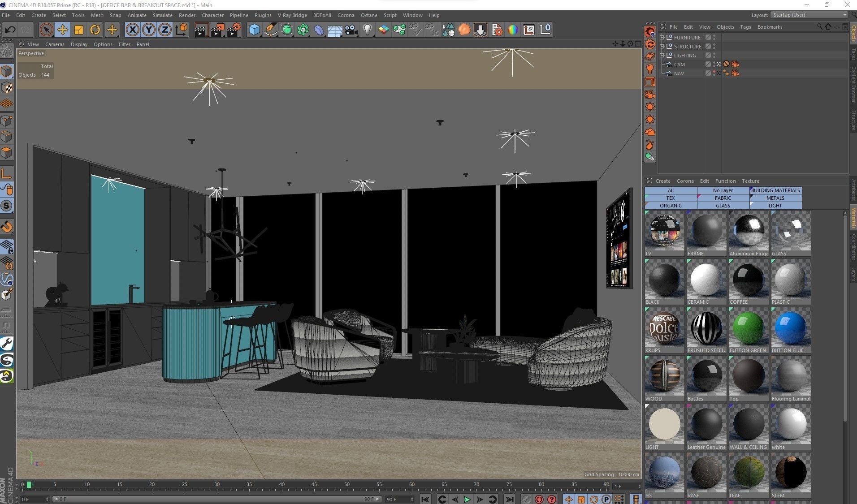Open the Objects vertical side tab
Viewport: 857px width, 504px height.
[853, 34]
